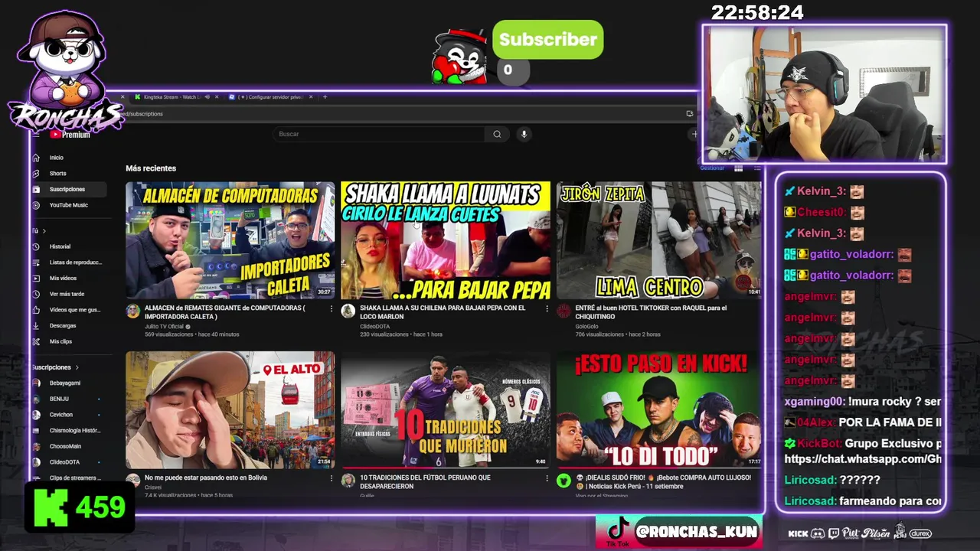
Task: Click the cast icon in address bar
Action: (x=690, y=114)
